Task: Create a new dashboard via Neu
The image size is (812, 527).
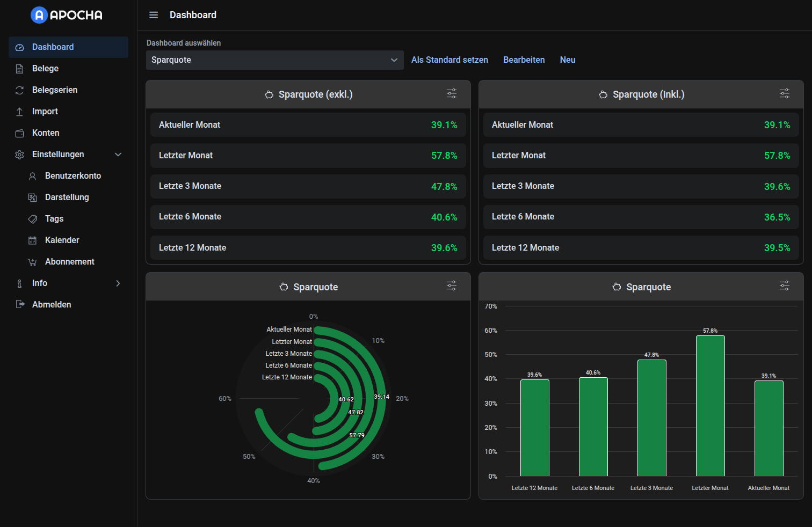Action: pos(567,60)
